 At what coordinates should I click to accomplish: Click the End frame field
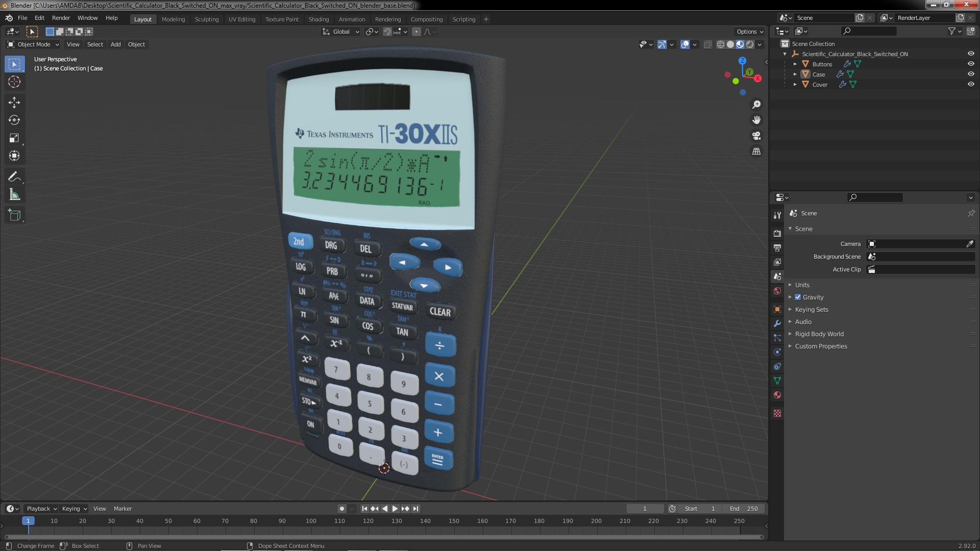click(x=743, y=509)
